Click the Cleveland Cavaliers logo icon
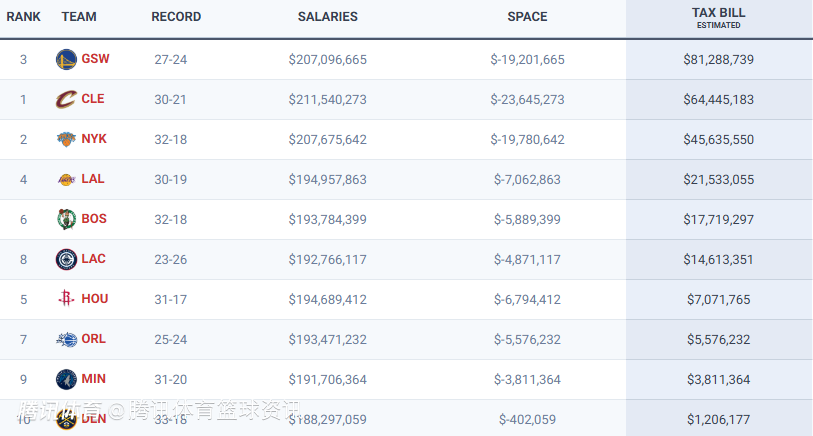Screen dimensions: 813x436 [x=66, y=99]
